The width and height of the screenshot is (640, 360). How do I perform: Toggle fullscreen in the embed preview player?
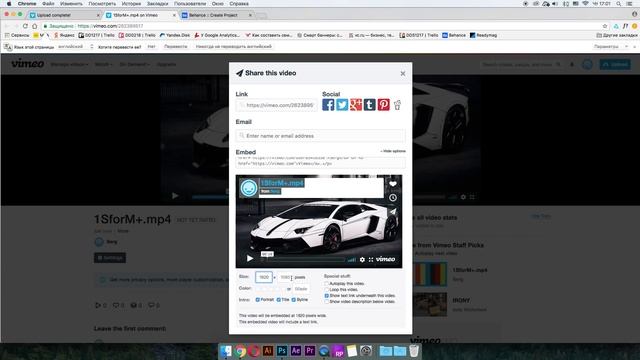click(371, 260)
